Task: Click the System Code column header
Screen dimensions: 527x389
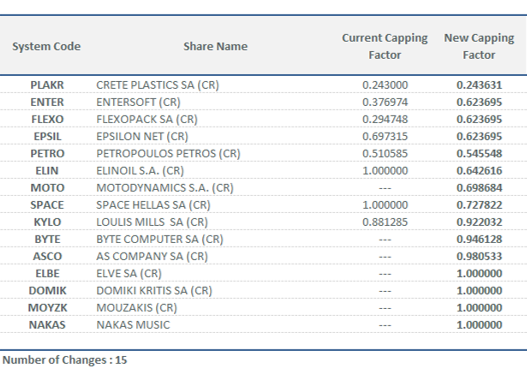Action: tap(46, 46)
